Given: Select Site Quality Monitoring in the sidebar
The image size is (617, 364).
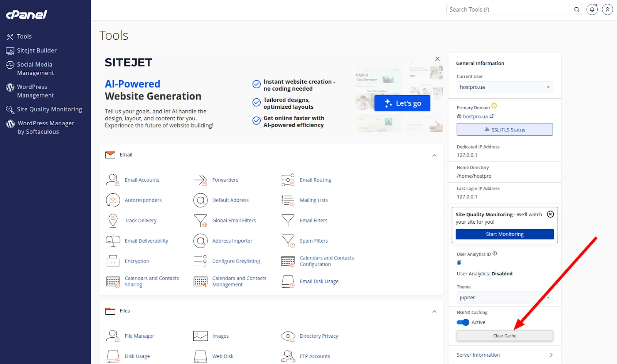Looking at the screenshot, I should 49,110.
